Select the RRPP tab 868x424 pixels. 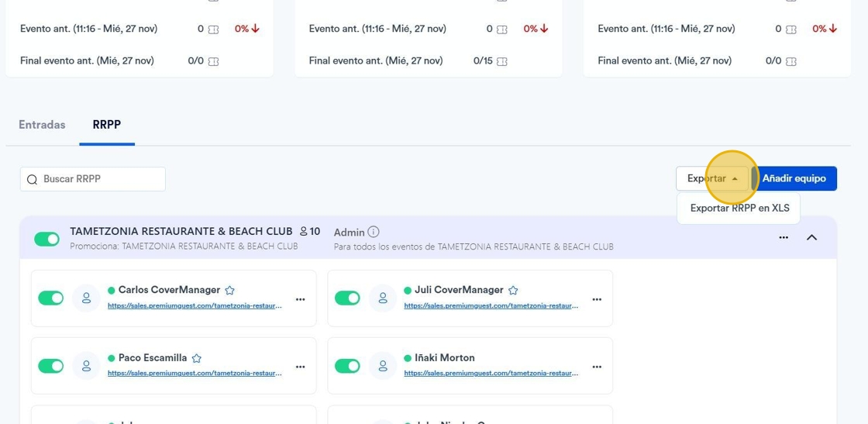click(107, 125)
